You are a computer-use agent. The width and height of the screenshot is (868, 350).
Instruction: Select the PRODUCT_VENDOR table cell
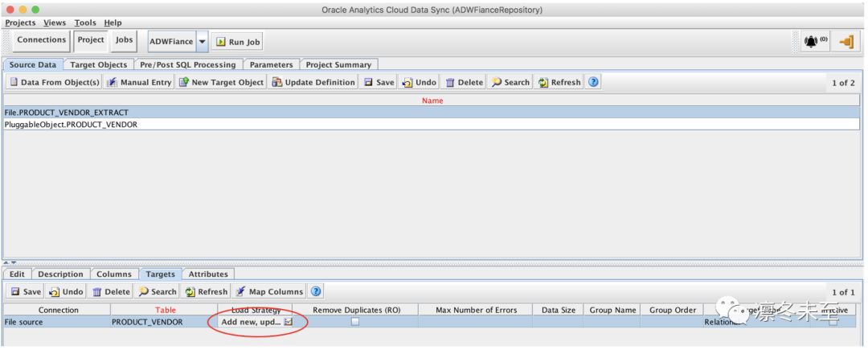click(x=165, y=322)
